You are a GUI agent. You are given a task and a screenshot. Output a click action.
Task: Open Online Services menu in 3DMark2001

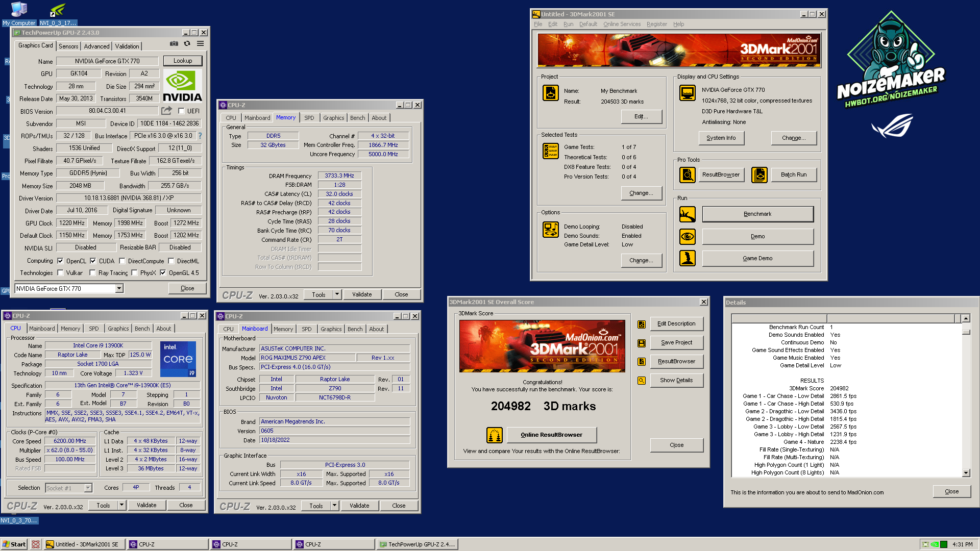tap(622, 24)
